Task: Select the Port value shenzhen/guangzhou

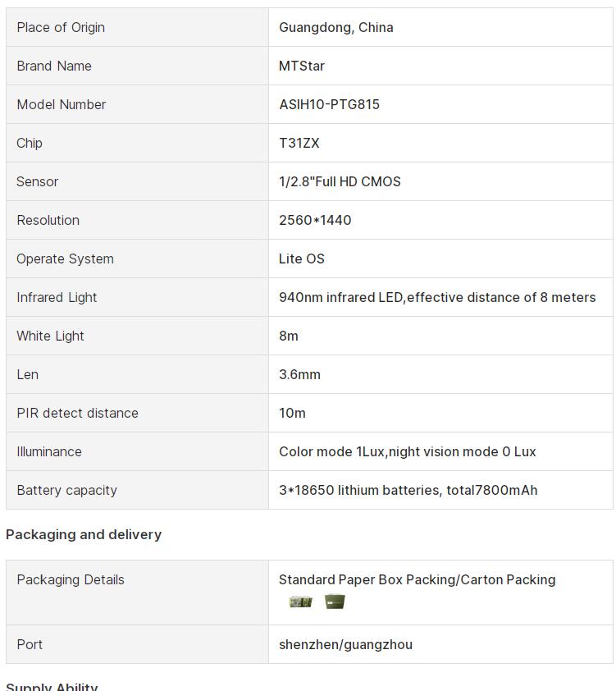Action: 345,645
